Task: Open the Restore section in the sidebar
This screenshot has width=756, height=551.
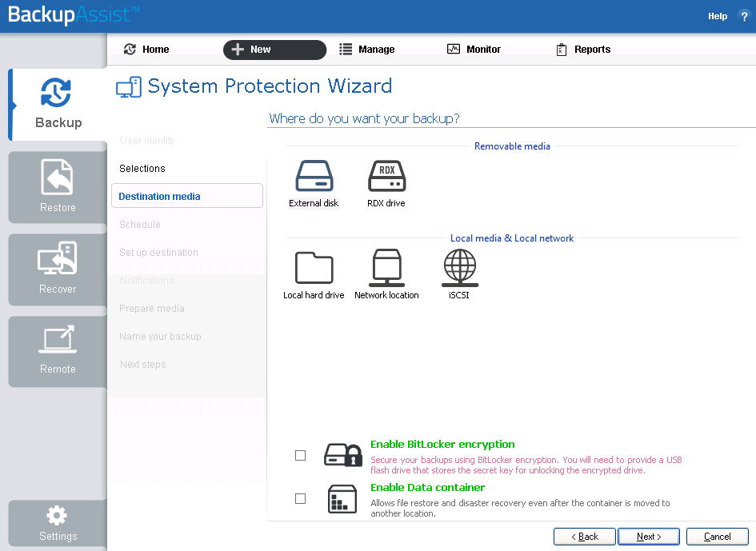Action: (x=56, y=187)
